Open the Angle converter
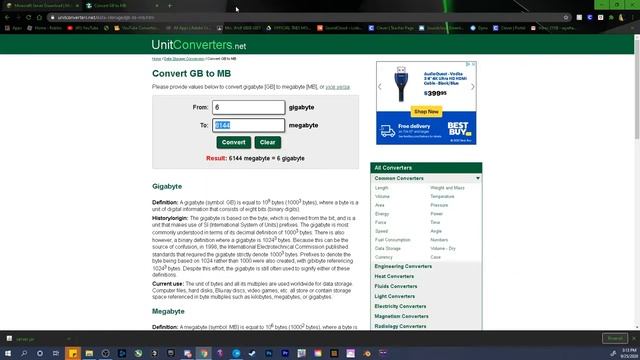 (436, 231)
